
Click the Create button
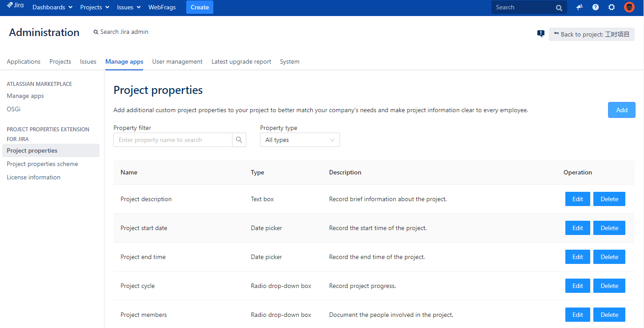coord(200,7)
